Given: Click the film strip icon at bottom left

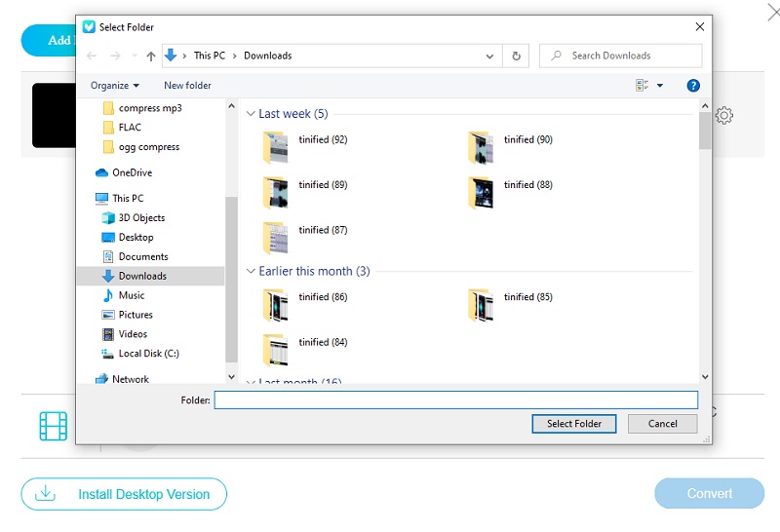Looking at the screenshot, I should (54, 426).
